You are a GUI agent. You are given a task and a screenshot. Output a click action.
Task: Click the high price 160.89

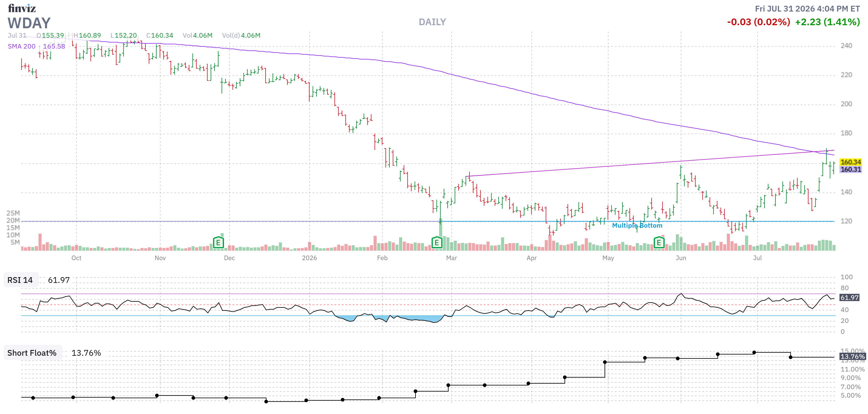tap(90, 36)
